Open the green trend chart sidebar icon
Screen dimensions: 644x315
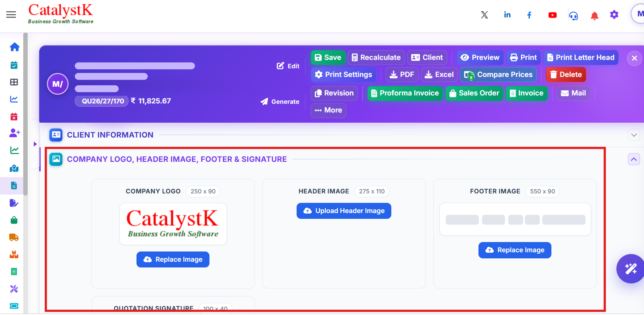(15, 150)
